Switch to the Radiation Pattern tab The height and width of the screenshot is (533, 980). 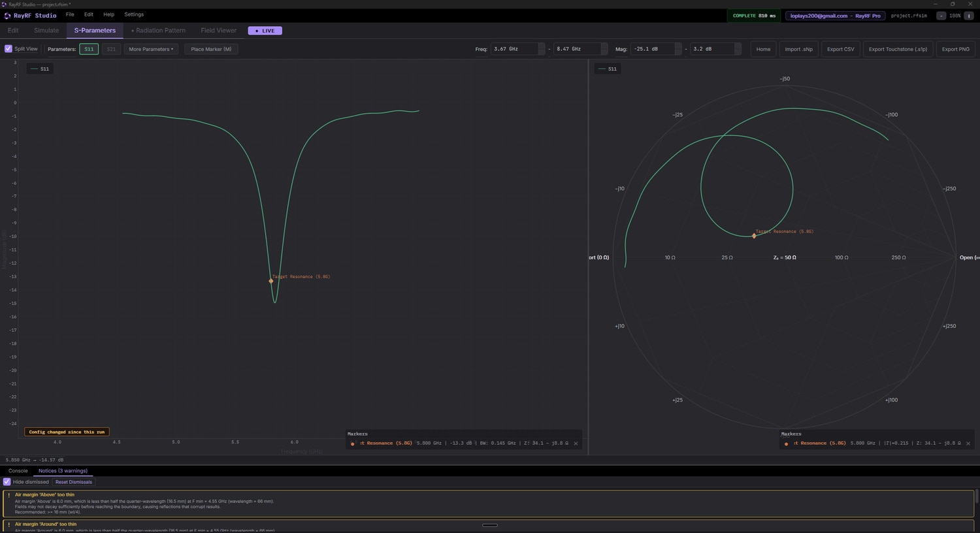158,31
